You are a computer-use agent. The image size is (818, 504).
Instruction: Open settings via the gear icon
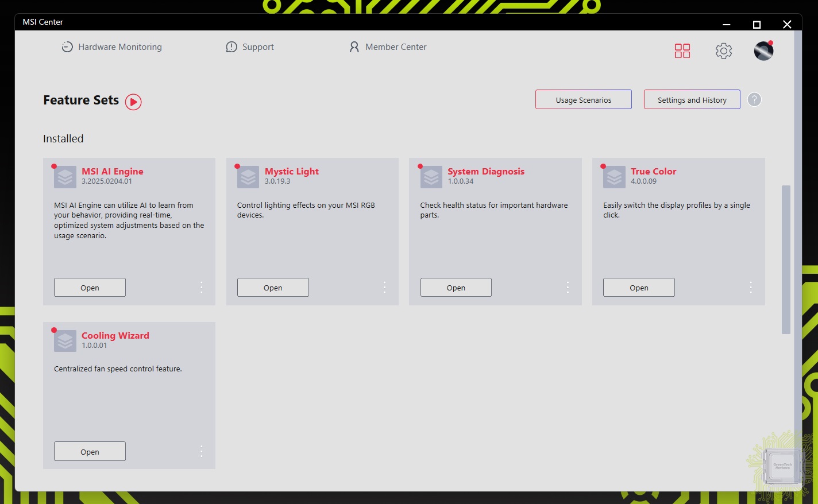tap(724, 51)
